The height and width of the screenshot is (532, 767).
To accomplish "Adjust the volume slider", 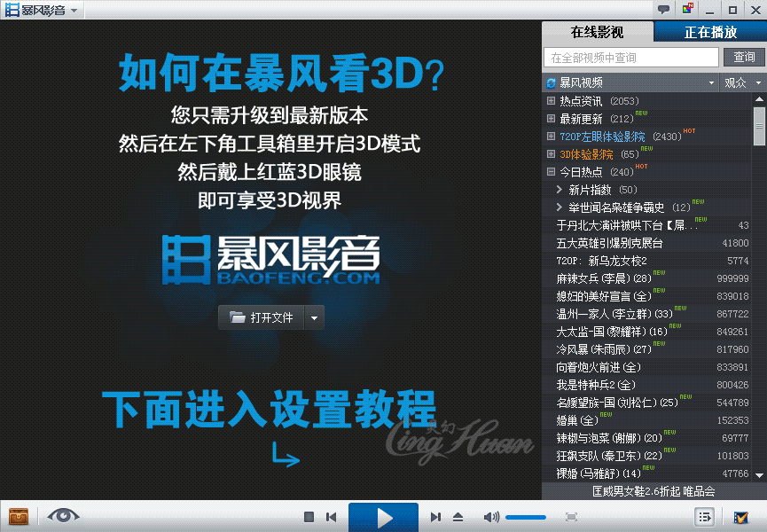I will tap(526, 517).
